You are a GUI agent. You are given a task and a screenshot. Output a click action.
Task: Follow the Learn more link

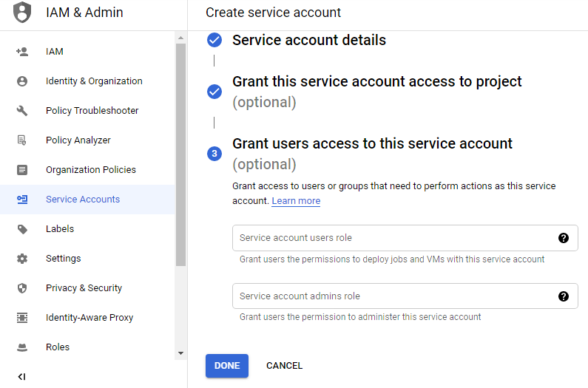(x=296, y=201)
